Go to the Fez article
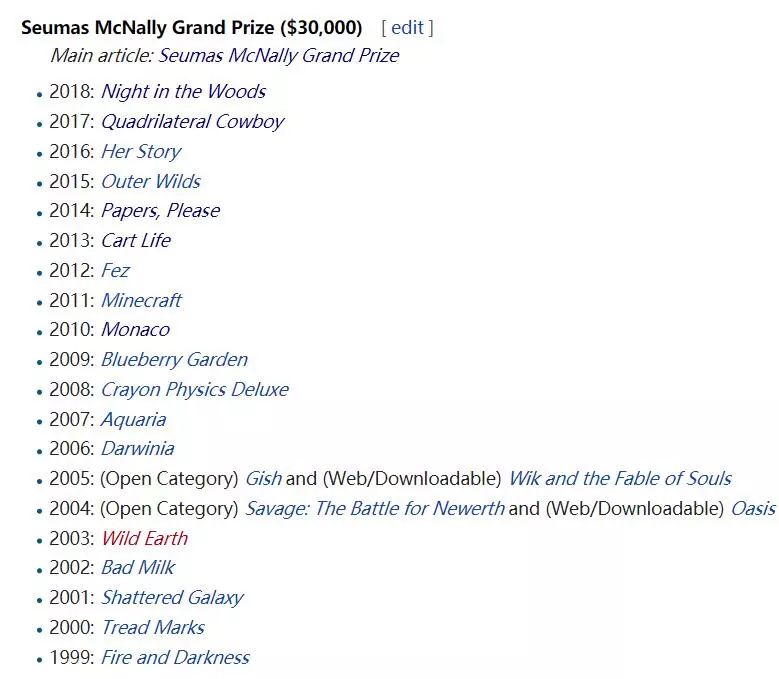The image size is (779, 679). pos(115,271)
